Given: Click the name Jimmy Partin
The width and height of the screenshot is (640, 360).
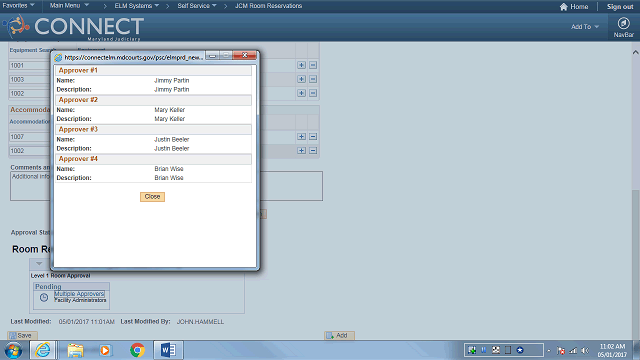Looking at the screenshot, I should pyautogui.click(x=171, y=80).
